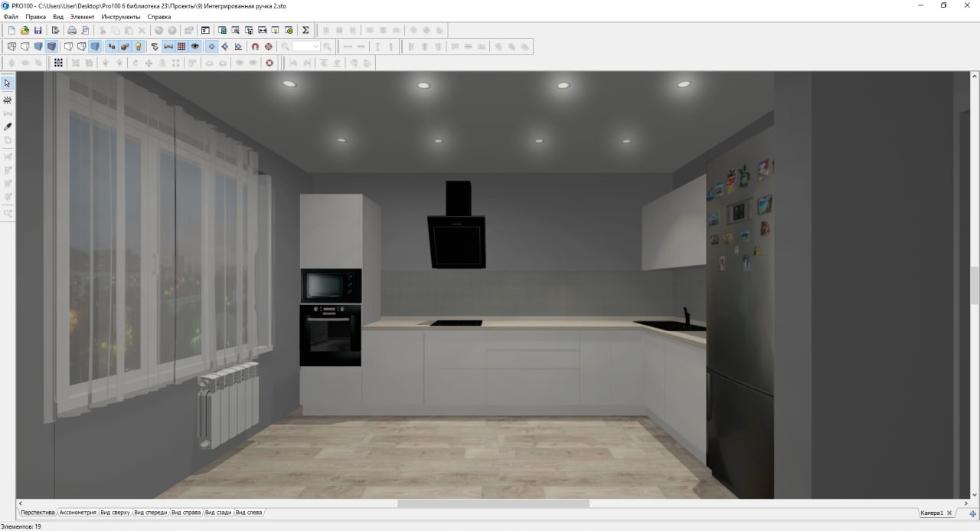980x531 pixels.
Task: Click the horizontal scrollbar thumb below viewport
Action: coord(493,503)
